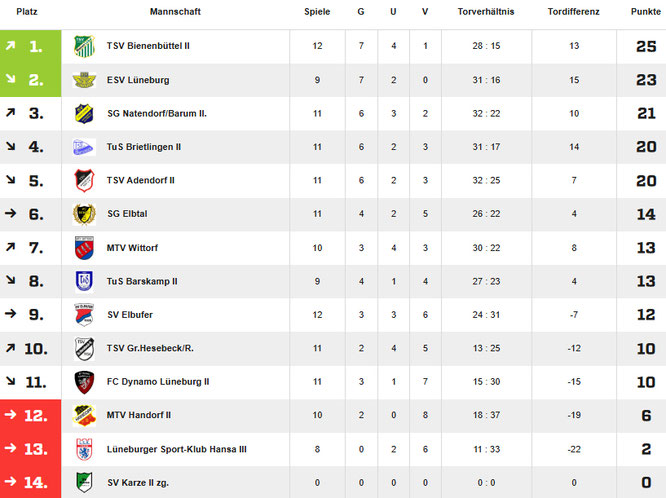Click the SG Natendorf/Barum II. crest
This screenshot has height=498, width=666.
[83, 114]
